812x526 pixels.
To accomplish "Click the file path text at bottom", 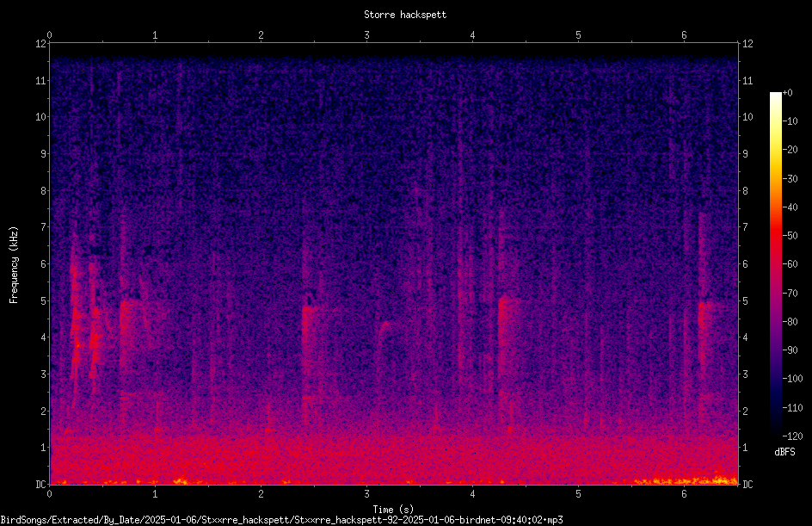I will (x=282, y=520).
